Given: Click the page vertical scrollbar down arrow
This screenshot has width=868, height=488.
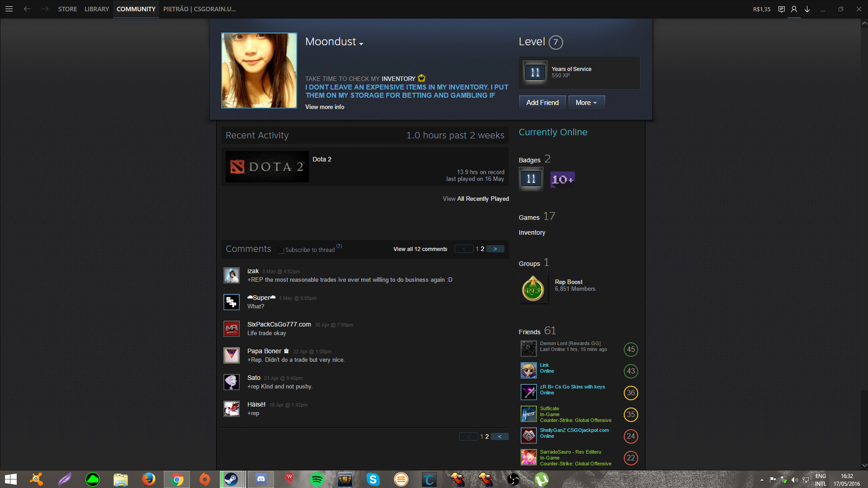Looking at the screenshot, I should tap(864, 465).
